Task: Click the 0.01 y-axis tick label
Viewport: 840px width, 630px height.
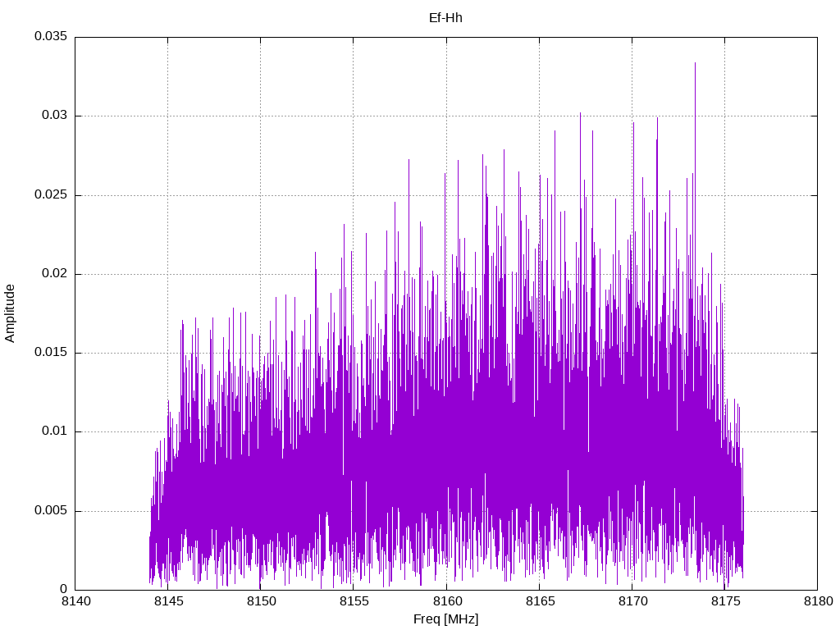Action: [55, 431]
